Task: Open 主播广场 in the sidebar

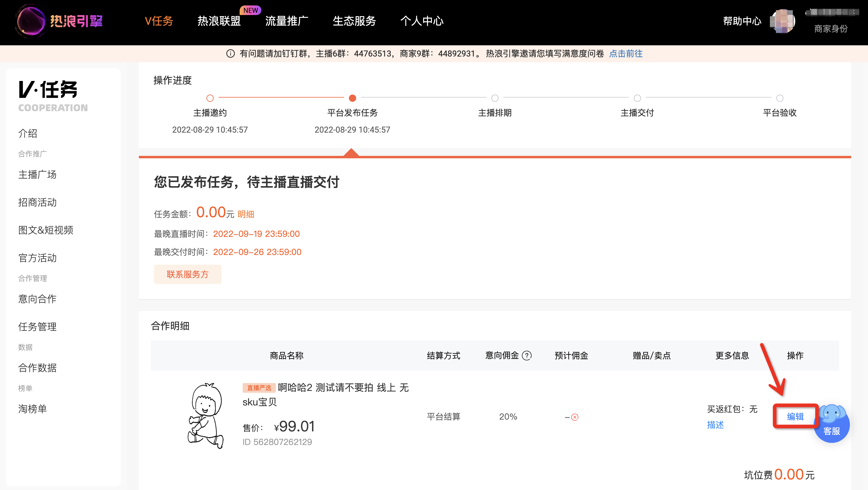Action: tap(37, 175)
